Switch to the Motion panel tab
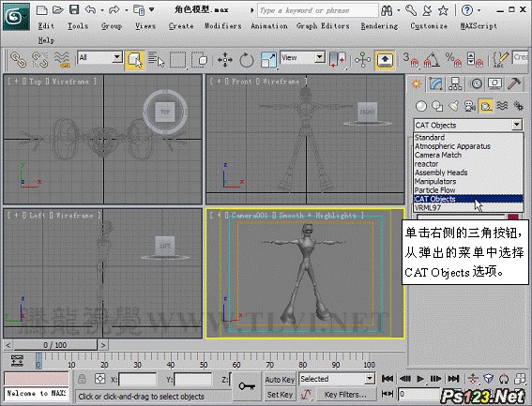The width and height of the screenshot is (532, 406). coord(477,83)
